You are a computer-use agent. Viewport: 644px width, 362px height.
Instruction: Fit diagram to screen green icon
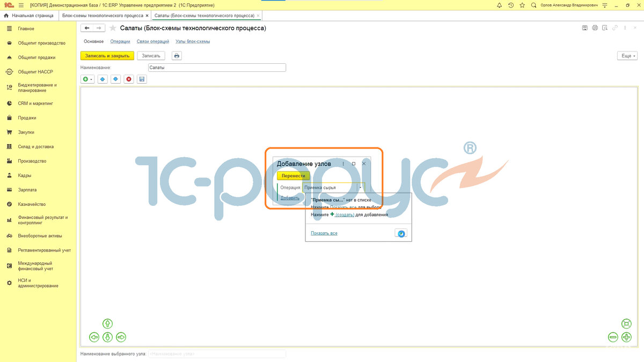click(626, 323)
